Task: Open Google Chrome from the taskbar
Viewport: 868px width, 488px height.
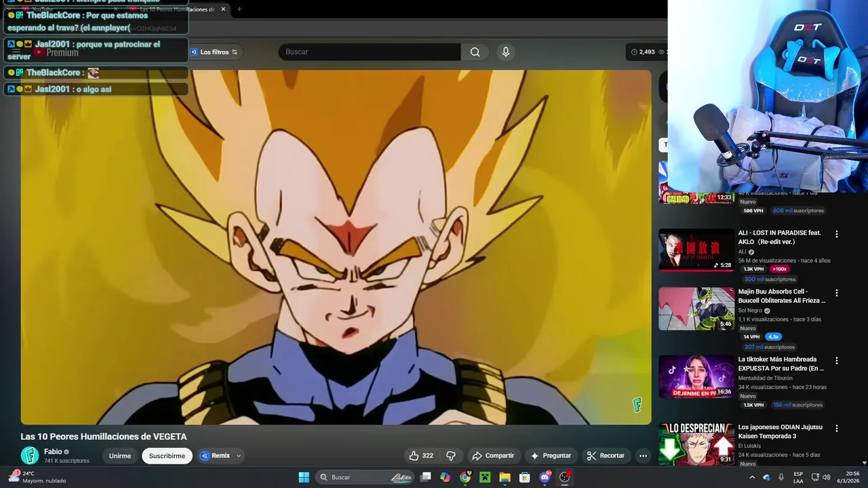Action: point(465,477)
